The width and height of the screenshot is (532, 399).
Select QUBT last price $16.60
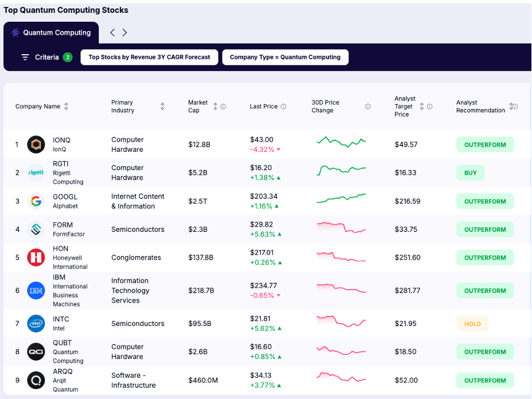pyautogui.click(x=261, y=347)
